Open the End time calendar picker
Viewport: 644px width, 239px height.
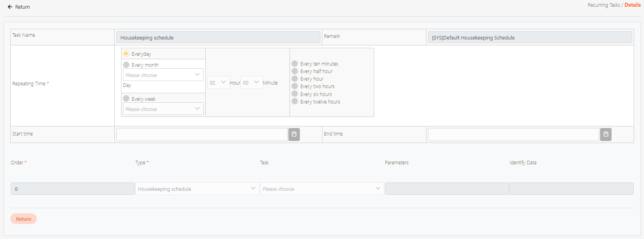(606, 134)
